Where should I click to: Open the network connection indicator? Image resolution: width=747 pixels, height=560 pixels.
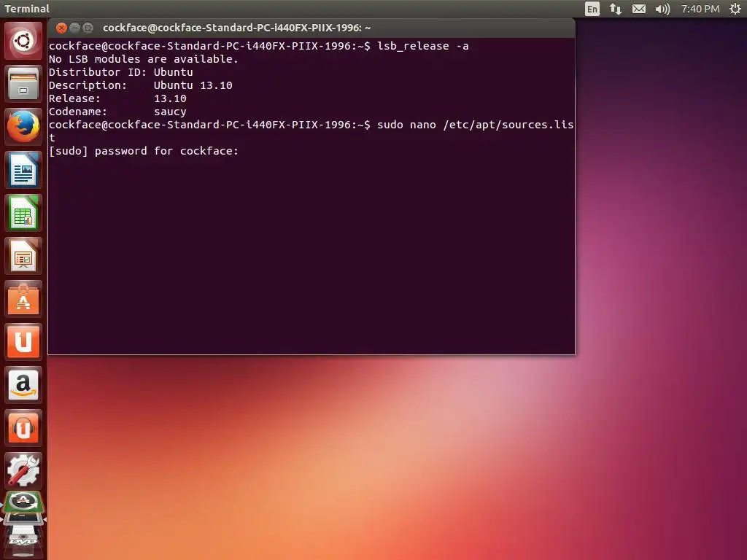(616, 9)
